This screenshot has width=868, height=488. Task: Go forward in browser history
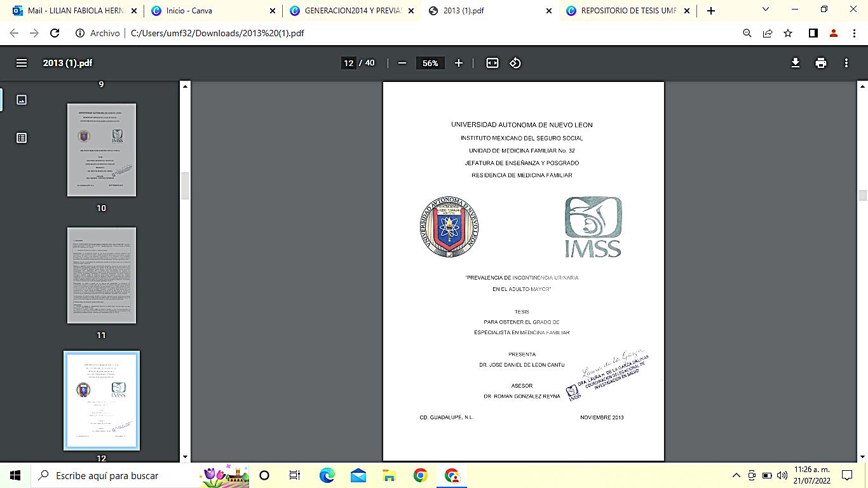tap(34, 33)
